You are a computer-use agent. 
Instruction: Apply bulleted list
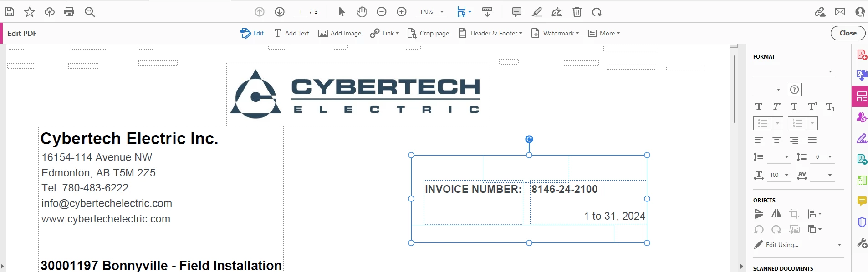(763, 123)
